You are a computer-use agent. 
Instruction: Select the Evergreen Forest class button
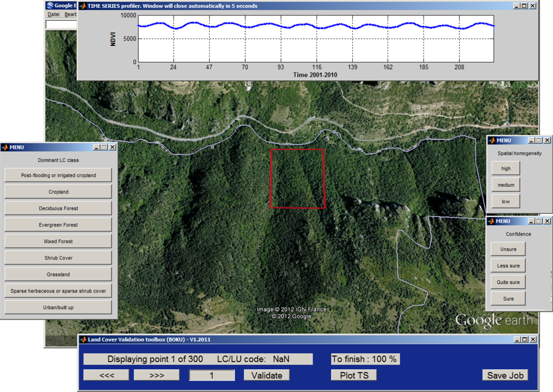pos(58,225)
